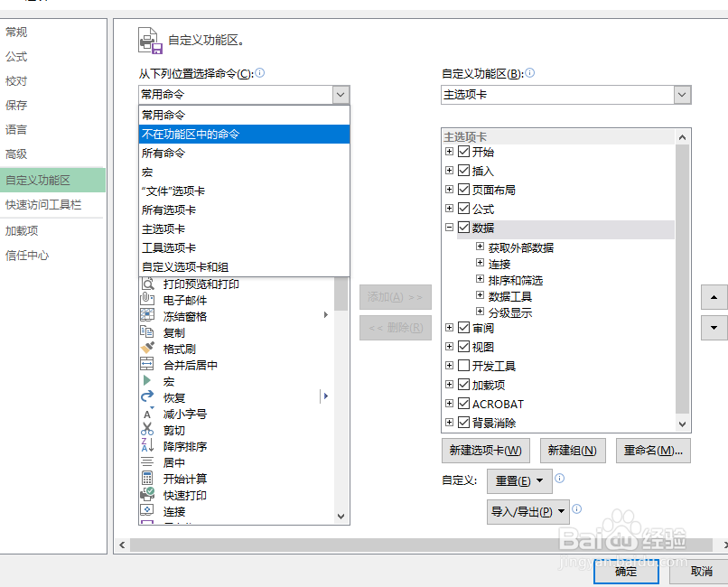Select the 合并后居中 (Merge and Center) icon
The width and height of the screenshot is (728, 587).
[x=148, y=364]
